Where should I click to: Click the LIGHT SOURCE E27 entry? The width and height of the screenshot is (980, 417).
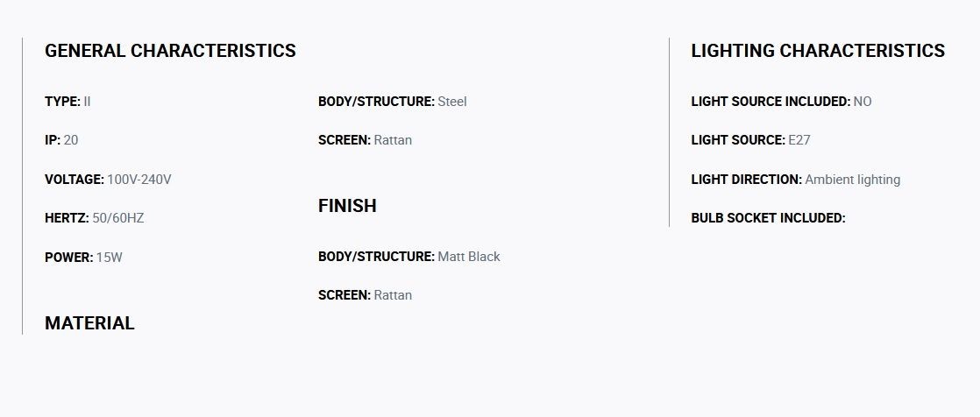point(750,140)
